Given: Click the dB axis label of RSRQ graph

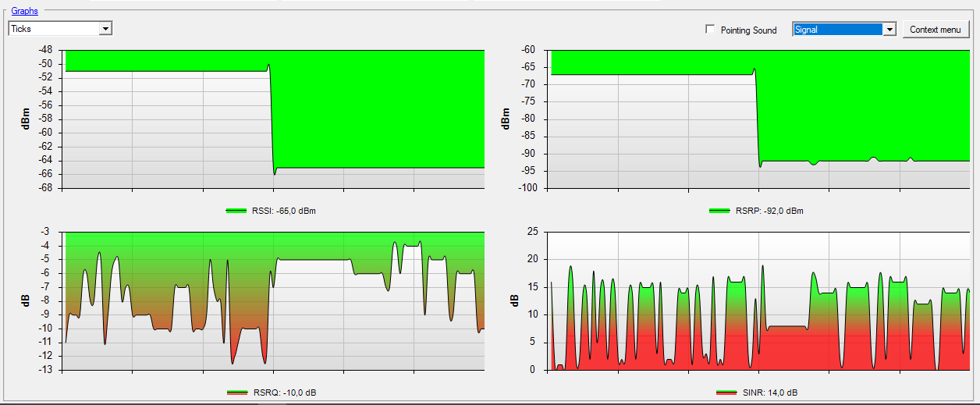Looking at the screenshot, I should [27, 300].
